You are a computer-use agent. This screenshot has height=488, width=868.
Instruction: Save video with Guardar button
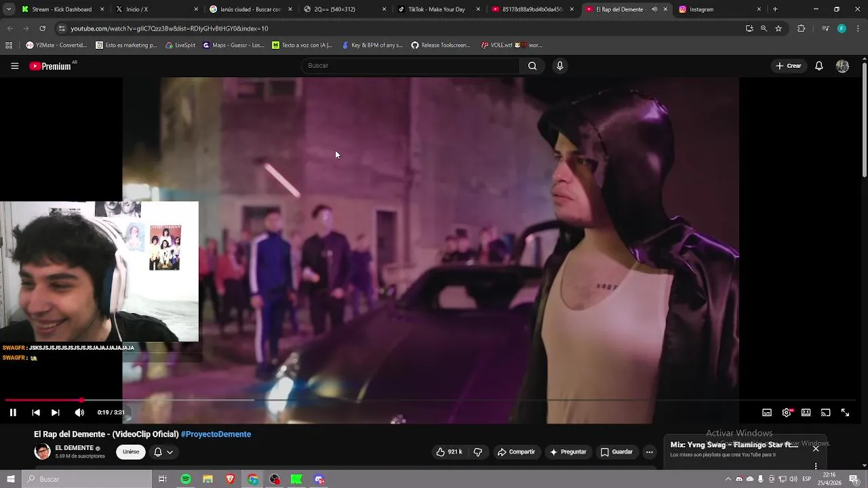[616, 452]
